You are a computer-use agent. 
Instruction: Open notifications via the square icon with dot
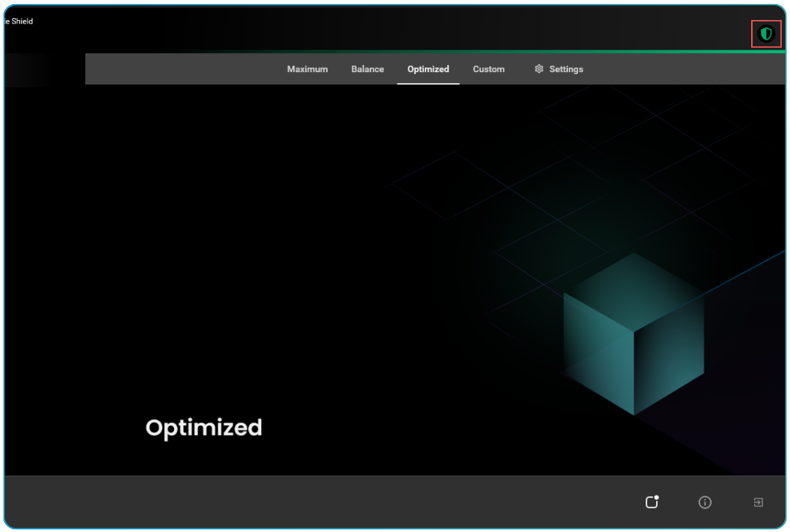651,502
